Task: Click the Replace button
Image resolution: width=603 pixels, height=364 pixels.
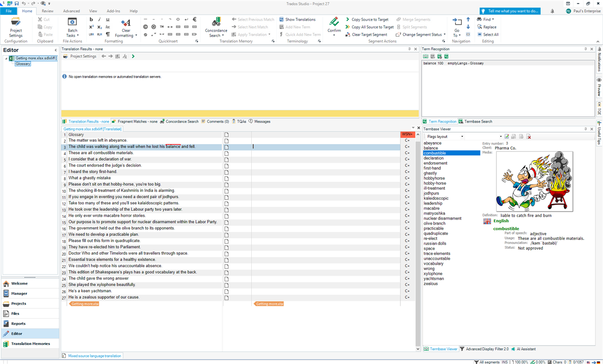Action: [x=486, y=27]
